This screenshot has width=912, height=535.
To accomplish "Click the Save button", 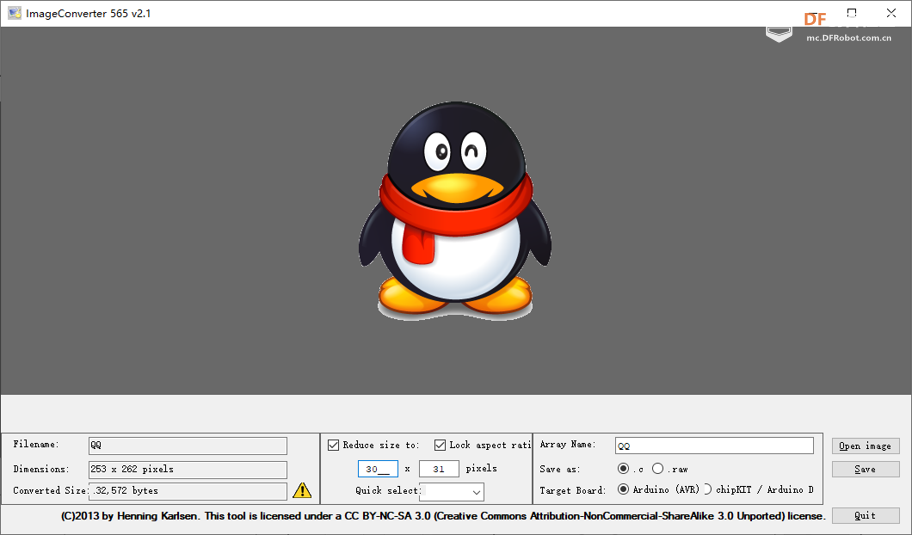I will coord(865,469).
